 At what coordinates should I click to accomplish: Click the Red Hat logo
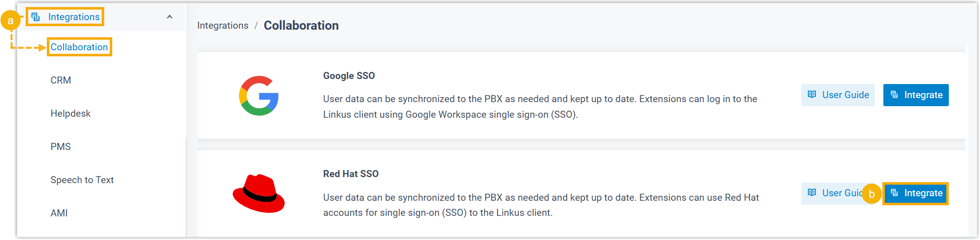coord(259,193)
